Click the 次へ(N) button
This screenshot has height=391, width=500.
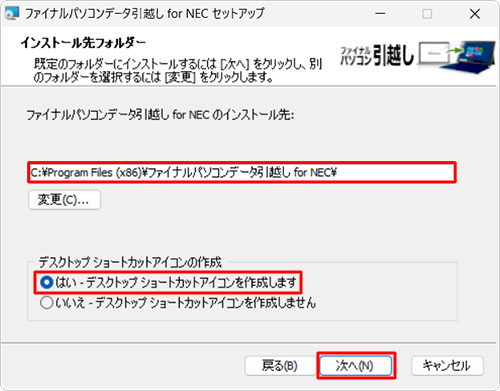pyautogui.click(x=356, y=366)
